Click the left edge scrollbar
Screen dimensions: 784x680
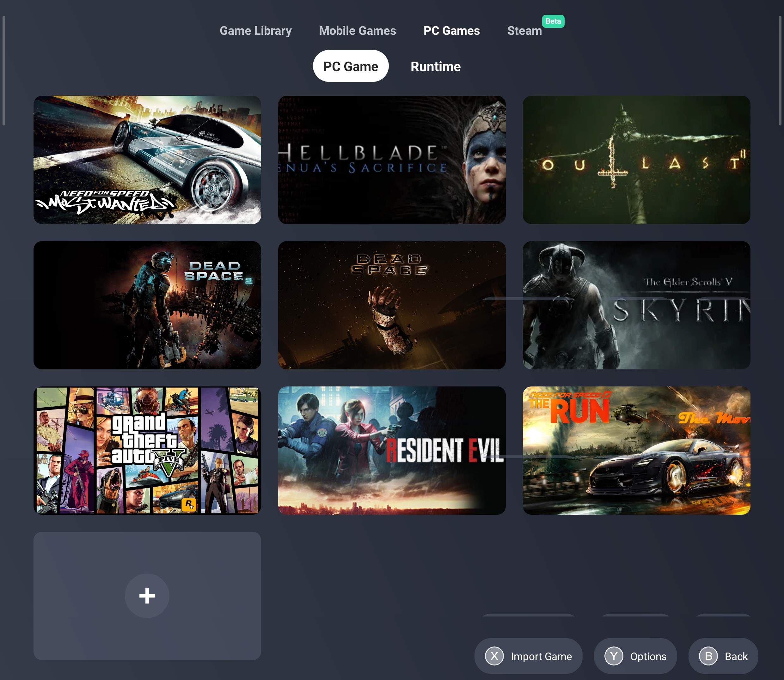[x=4, y=70]
